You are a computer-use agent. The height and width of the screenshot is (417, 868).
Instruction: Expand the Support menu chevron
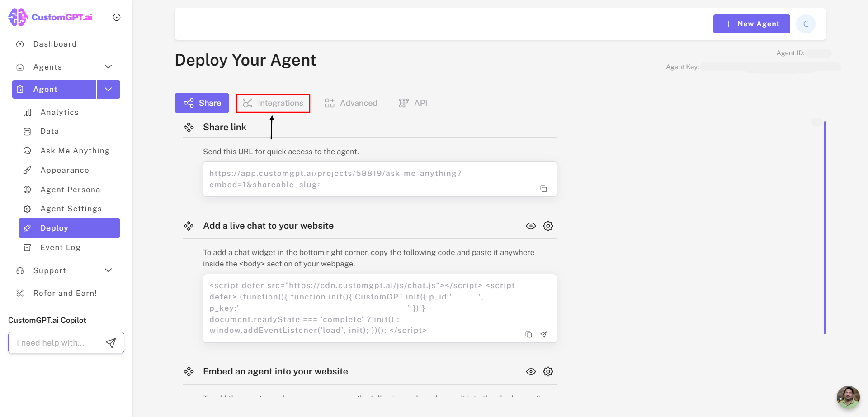108,270
